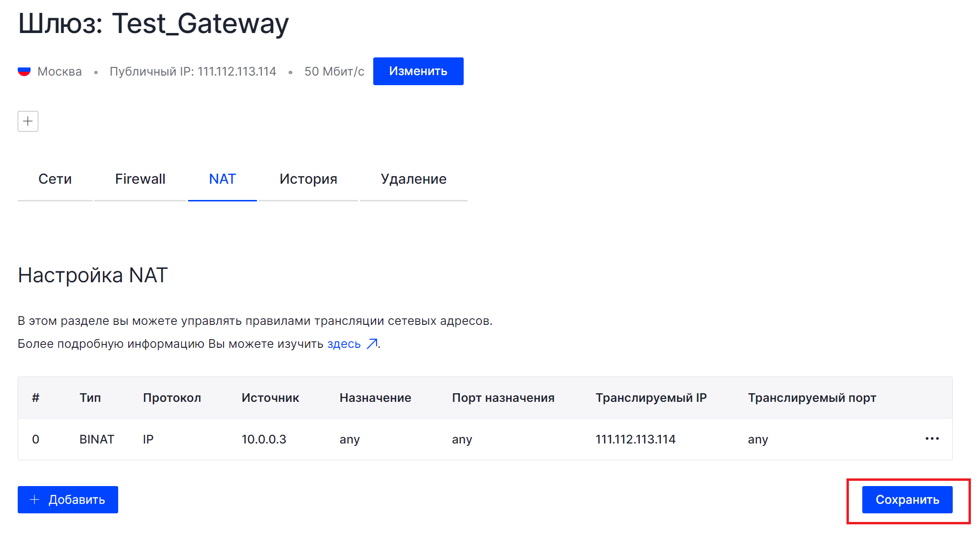Image resolution: width=980 pixels, height=554 pixels.
Task: Select the NAT tab
Action: (x=223, y=179)
